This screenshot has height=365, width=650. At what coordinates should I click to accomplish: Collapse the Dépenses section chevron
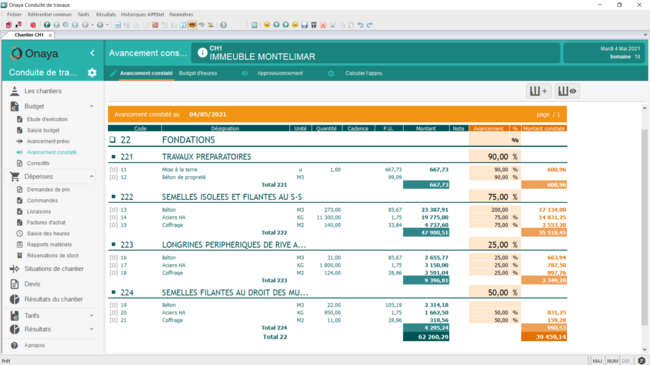pyautogui.click(x=92, y=176)
